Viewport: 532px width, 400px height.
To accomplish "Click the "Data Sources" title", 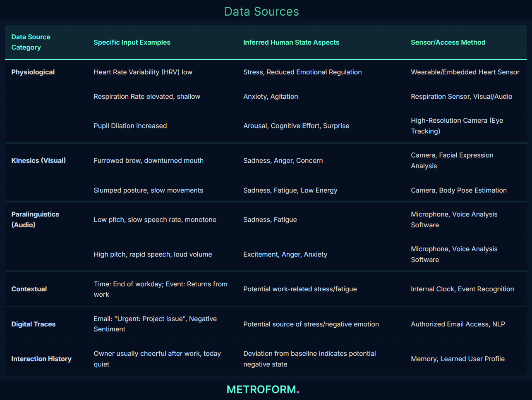I will 261,12.
